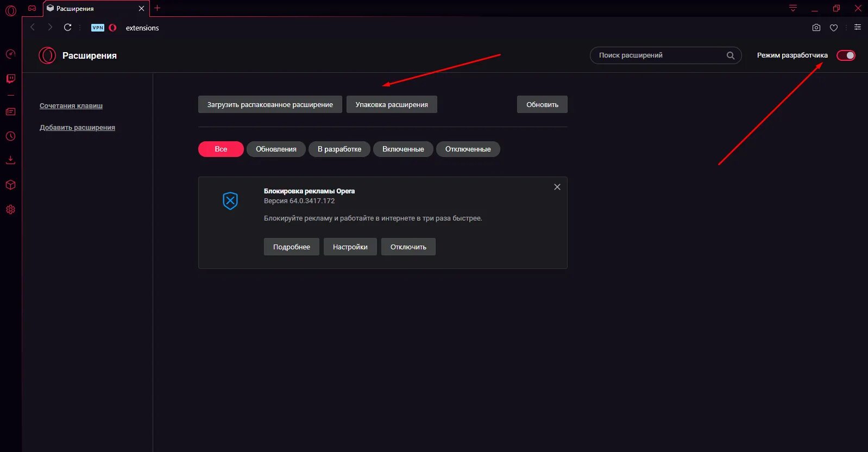Open Добавить расширения link

[x=77, y=128]
